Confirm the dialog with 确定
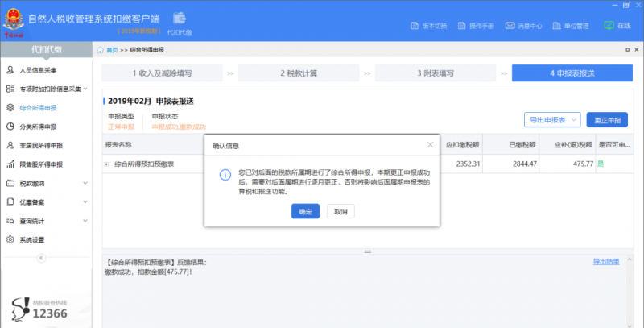 click(x=305, y=211)
